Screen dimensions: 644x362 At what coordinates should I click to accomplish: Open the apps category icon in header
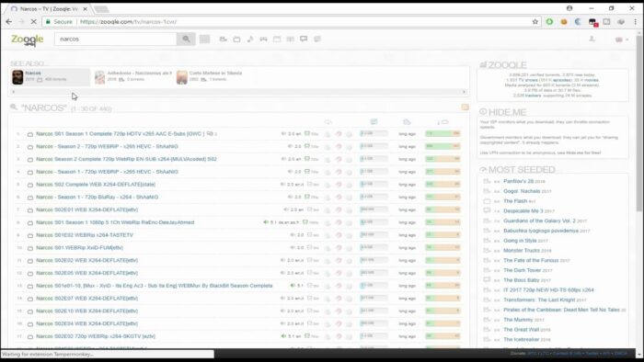[x=277, y=39]
